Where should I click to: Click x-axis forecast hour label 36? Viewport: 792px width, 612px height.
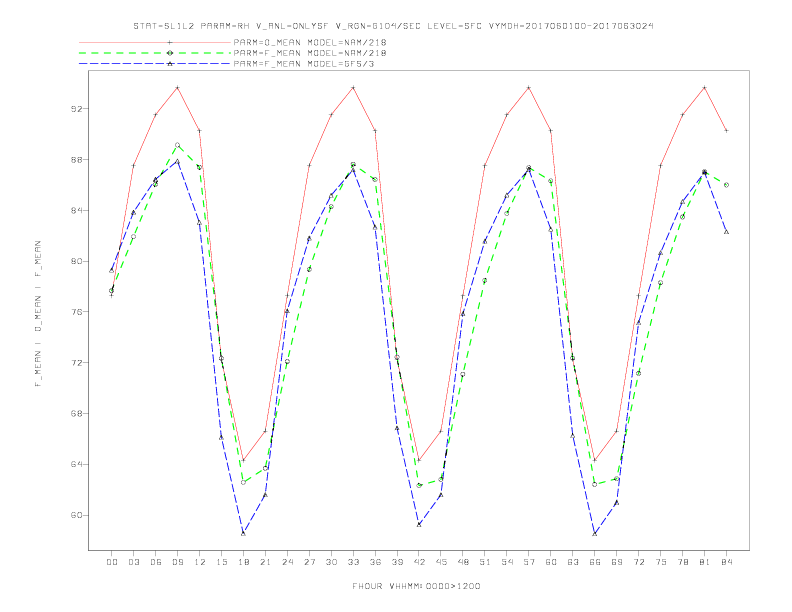point(375,562)
